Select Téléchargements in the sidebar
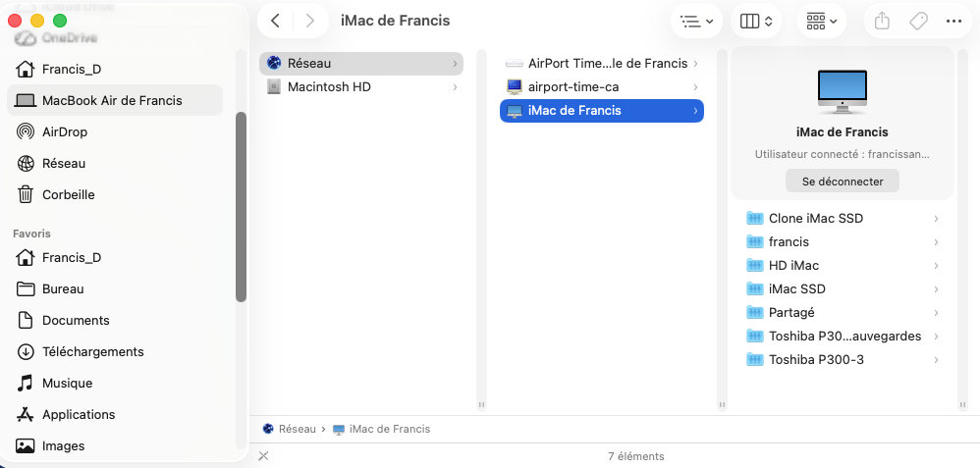The height and width of the screenshot is (468, 980). click(92, 351)
